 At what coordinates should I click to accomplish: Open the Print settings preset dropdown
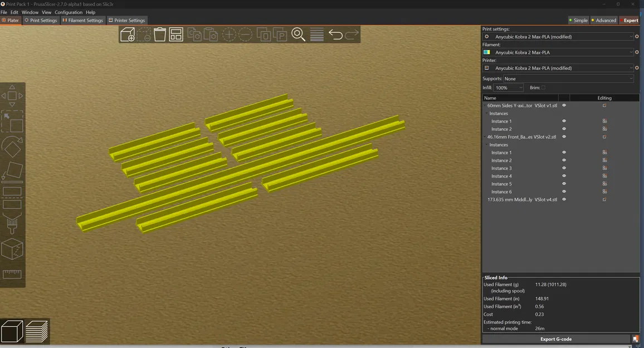558,37
